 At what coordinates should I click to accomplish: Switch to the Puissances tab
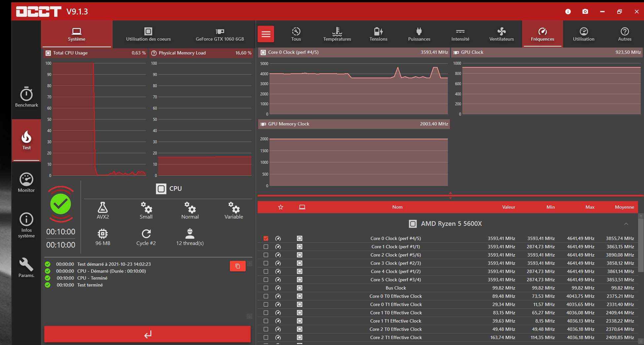419,34
